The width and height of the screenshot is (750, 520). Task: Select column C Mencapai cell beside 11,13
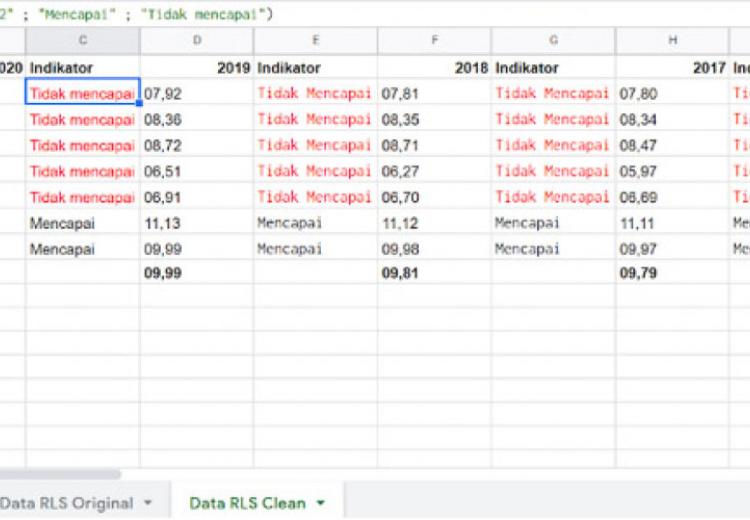(x=83, y=222)
